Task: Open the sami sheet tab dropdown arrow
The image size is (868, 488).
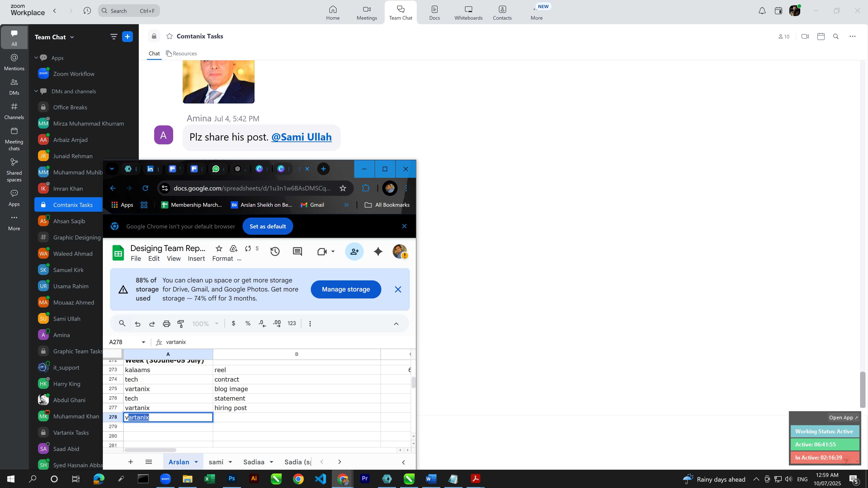Action: (x=230, y=462)
